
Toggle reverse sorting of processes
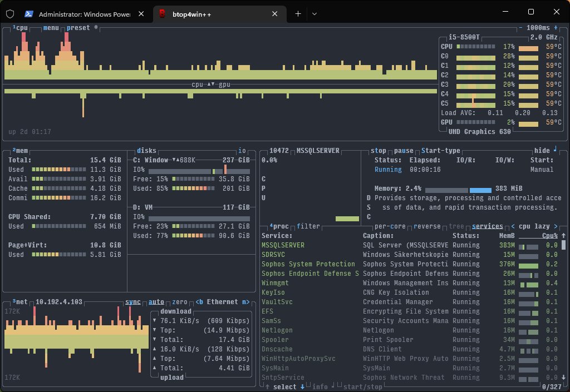pyautogui.click(x=427, y=226)
